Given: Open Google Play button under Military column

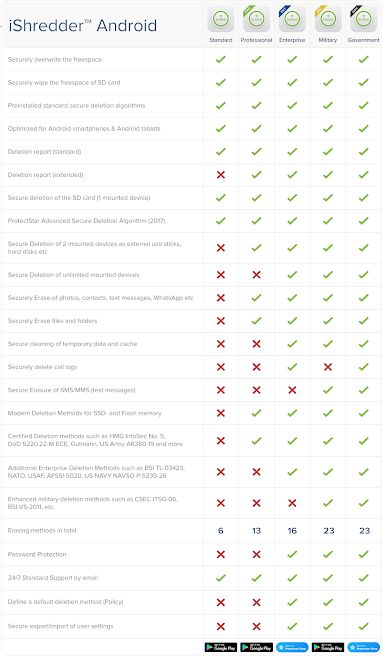Looking at the screenshot, I should point(328,647).
